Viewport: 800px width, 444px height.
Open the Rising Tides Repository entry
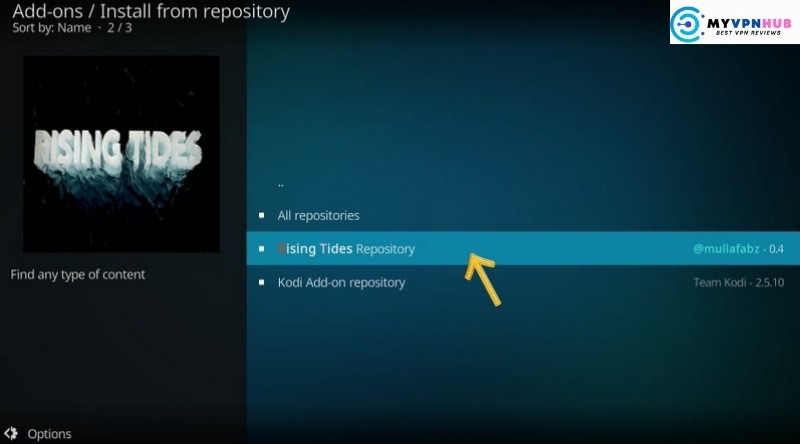[523, 249]
